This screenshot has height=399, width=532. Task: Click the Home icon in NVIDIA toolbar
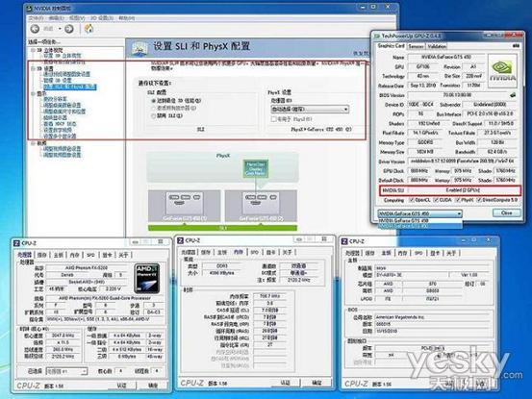(x=89, y=29)
